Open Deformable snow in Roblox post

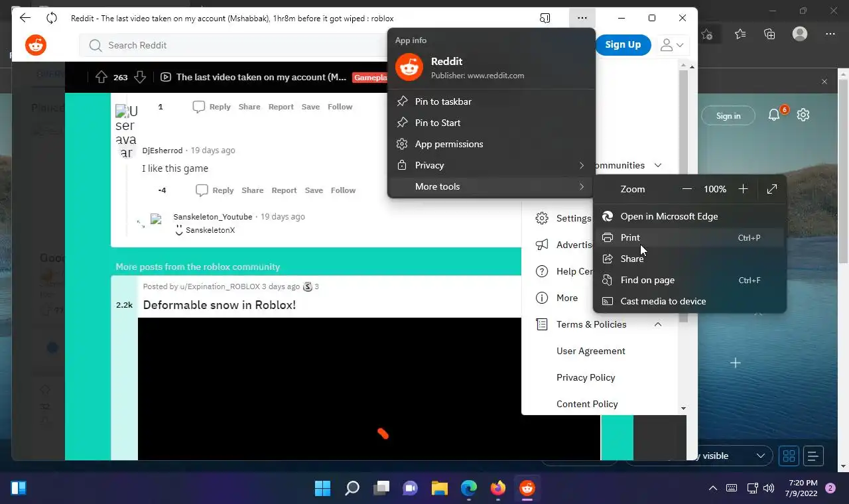220,305
